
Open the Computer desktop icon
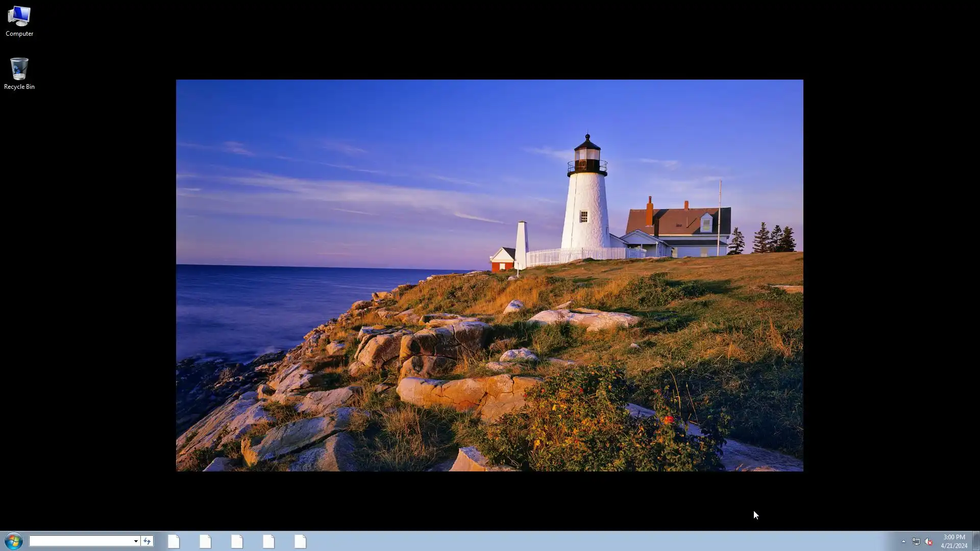(x=19, y=16)
